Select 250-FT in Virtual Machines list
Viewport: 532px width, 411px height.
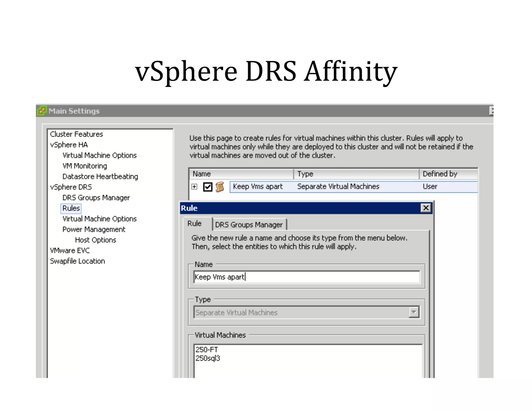click(x=207, y=350)
